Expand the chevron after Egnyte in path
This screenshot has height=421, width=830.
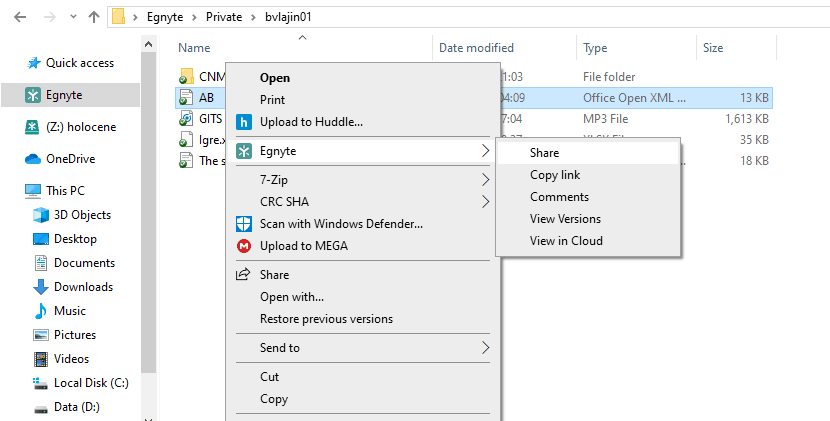[195, 17]
